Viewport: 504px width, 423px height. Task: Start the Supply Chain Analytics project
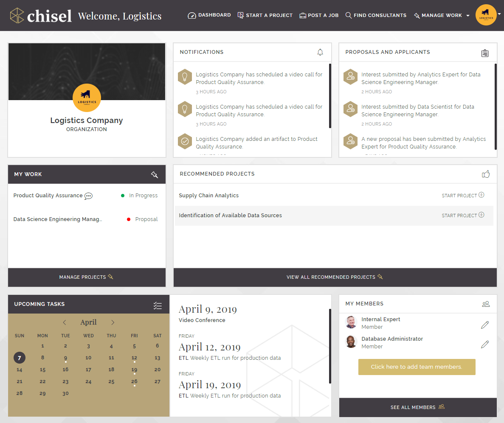(463, 196)
